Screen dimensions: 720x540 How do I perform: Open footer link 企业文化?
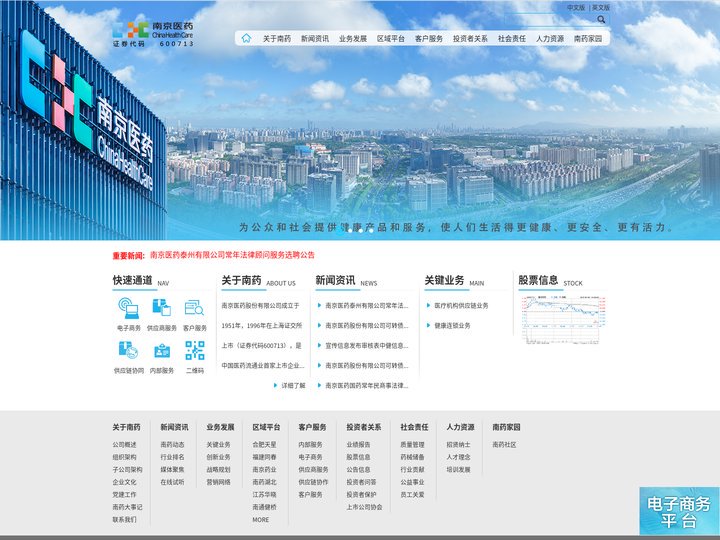click(x=124, y=482)
